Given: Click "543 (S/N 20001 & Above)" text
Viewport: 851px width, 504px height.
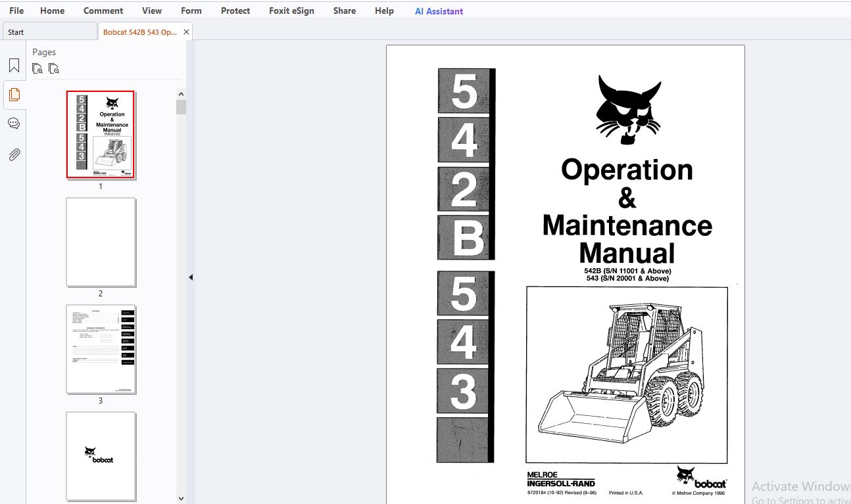Looking at the screenshot, I should (x=627, y=278).
